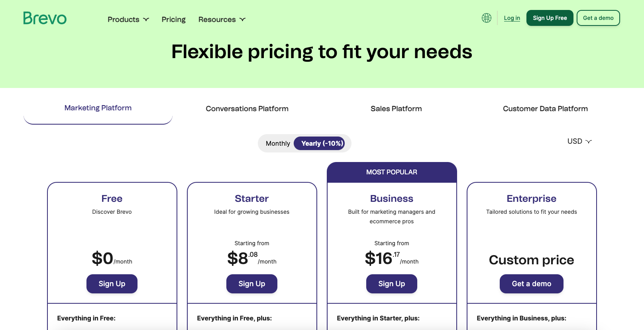Open the Pricing nav link

click(173, 20)
